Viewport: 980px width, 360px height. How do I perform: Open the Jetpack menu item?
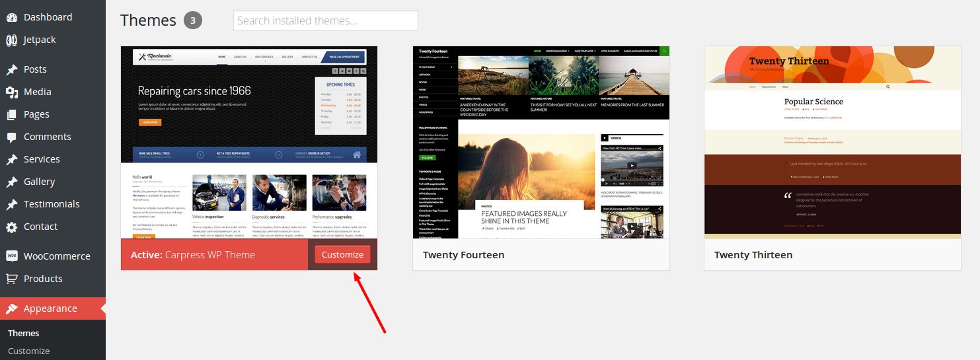pyautogui.click(x=40, y=40)
